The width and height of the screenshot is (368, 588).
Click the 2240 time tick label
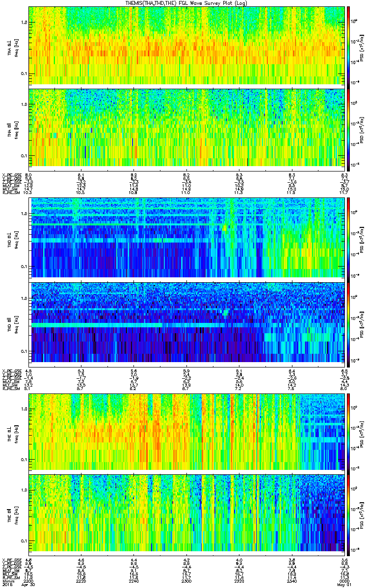pyautogui.click(x=134, y=581)
